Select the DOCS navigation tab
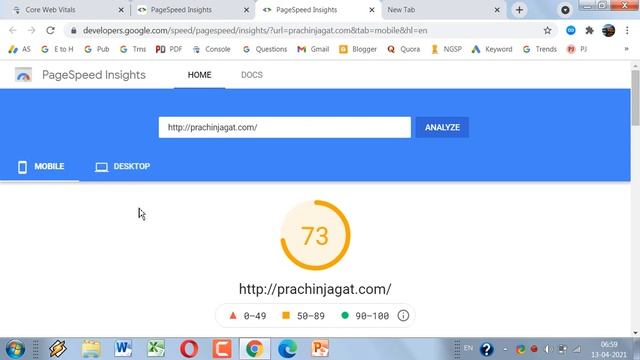The image size is (640, 360). click(252, 75)
